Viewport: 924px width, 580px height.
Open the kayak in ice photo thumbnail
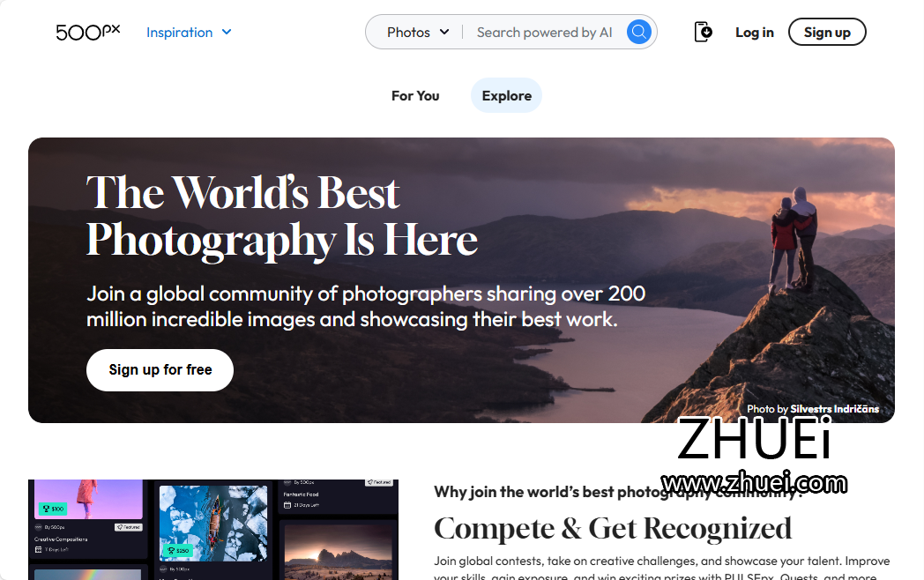pyautogui.click(x=212, y=522)
